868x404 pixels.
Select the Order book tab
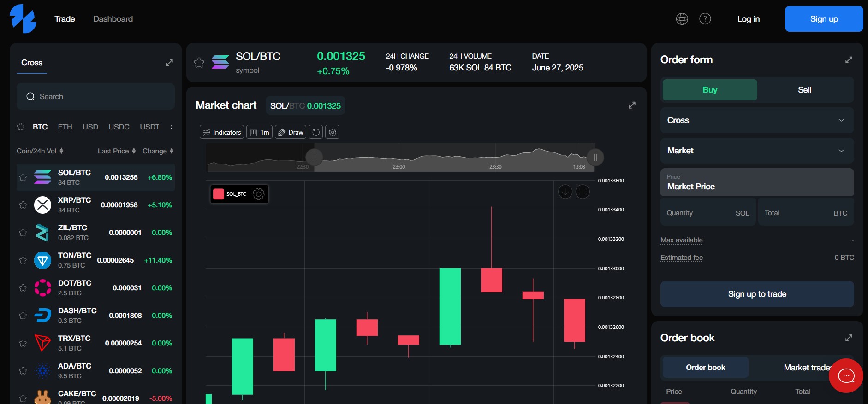click(705, 368)
